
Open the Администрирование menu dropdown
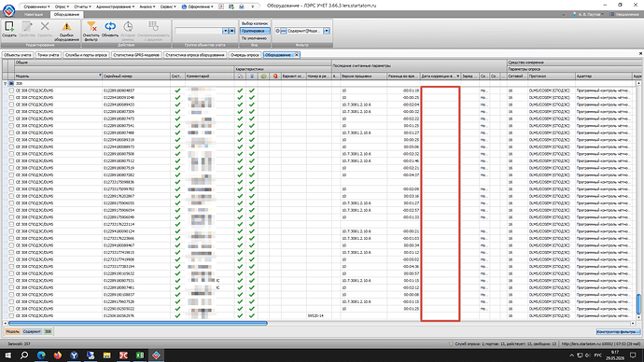point(115,7)
